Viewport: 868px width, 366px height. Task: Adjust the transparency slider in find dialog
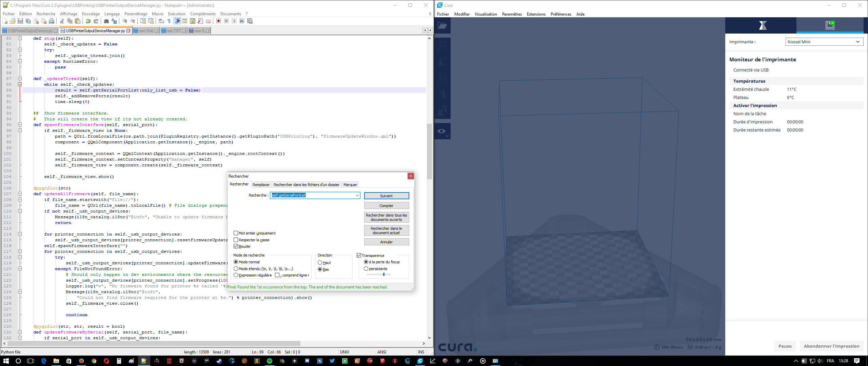pyautogui.click(x=383, y=274)
